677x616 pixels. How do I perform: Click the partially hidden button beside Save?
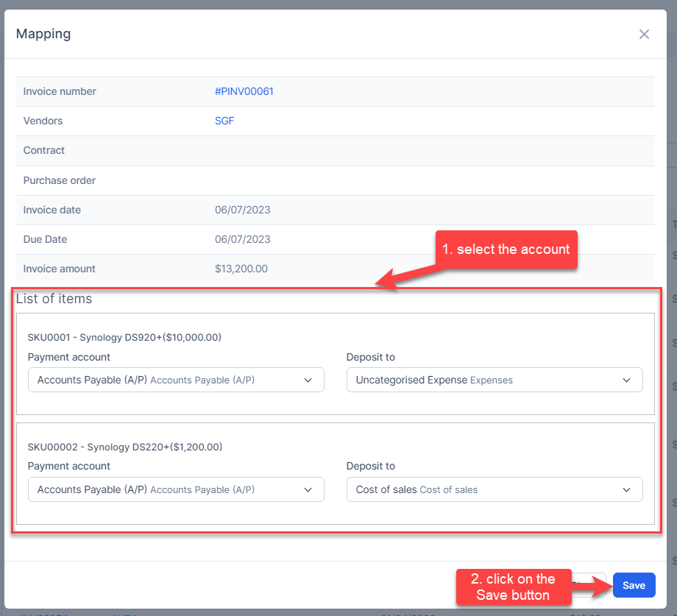(x=589, y=585)
